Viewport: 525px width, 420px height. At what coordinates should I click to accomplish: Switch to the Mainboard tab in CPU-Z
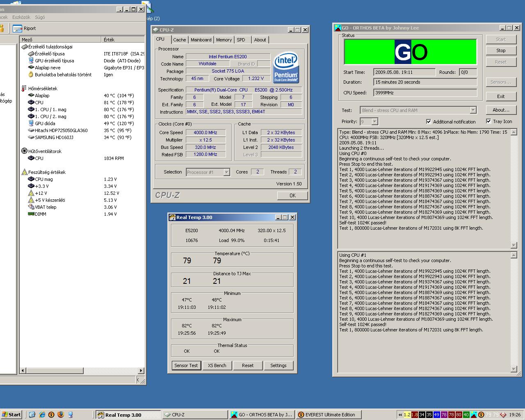tap(201, 40)
